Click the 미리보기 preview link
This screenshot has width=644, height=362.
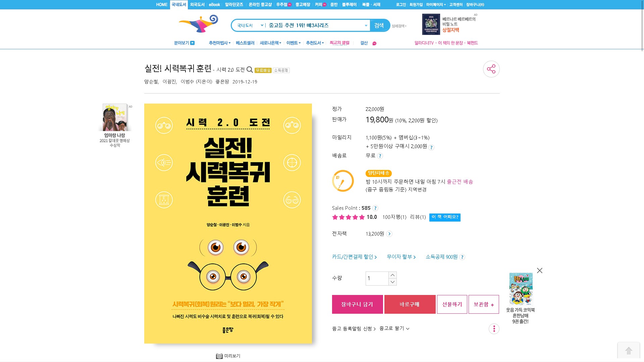[x=228, y=356]
